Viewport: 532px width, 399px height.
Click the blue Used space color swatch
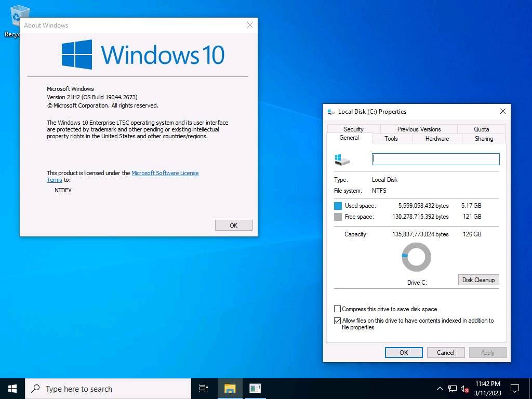(x=338, y=206)
